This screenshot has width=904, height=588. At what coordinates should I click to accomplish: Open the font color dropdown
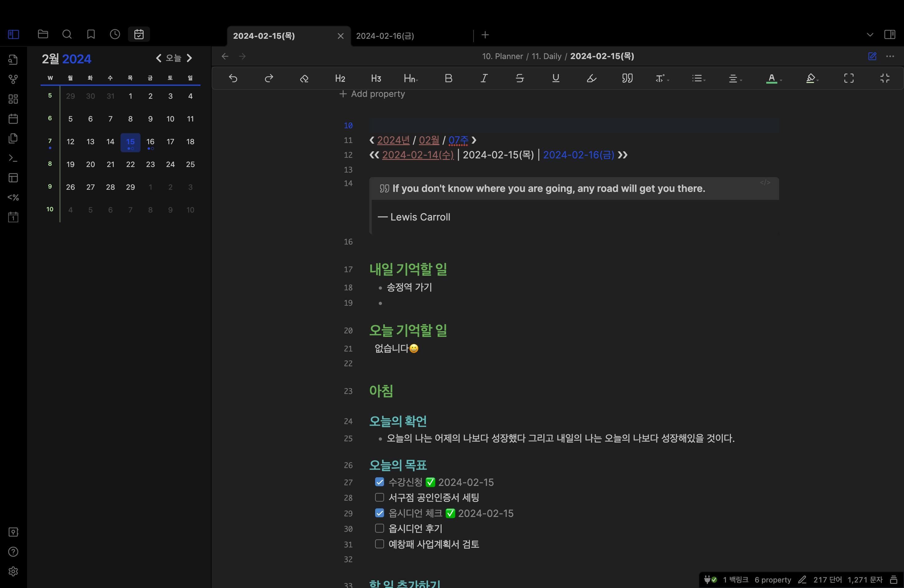tap(774, 78)
